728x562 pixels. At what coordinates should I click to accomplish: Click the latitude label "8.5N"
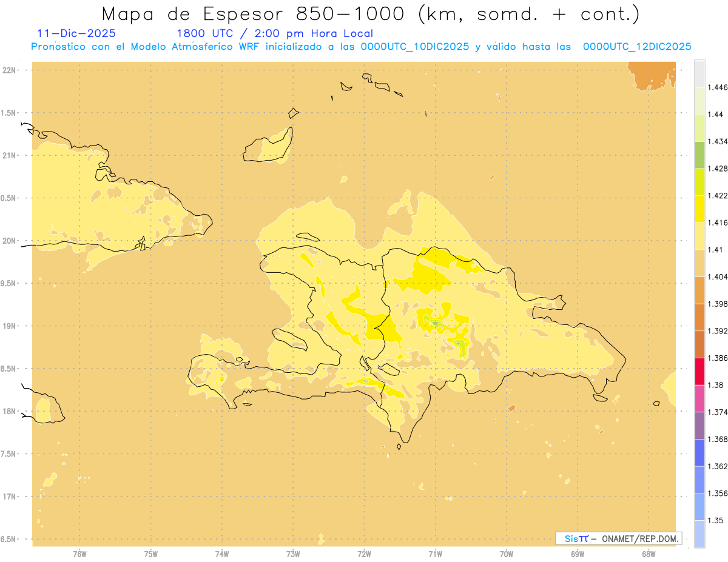click(x=9, y=369)
